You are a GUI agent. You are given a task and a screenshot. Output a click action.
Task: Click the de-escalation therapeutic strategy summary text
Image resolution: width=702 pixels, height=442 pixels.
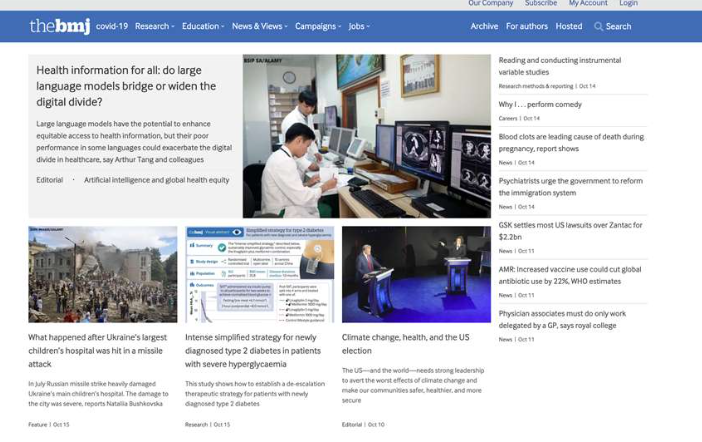coord(255,394)
